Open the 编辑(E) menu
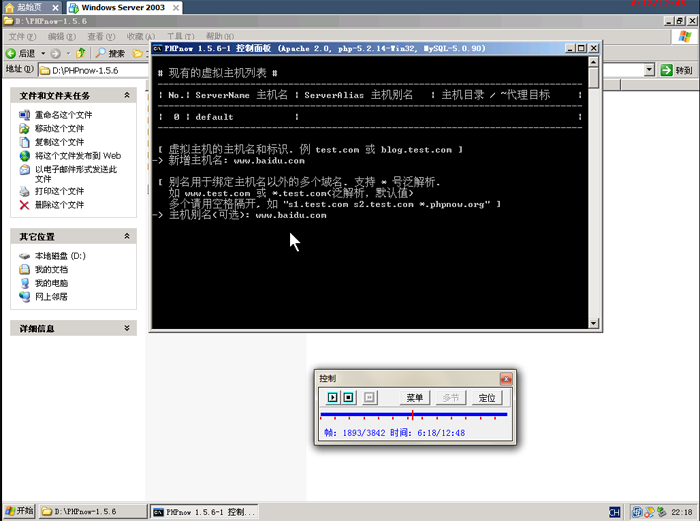 [x=62, y=37]
